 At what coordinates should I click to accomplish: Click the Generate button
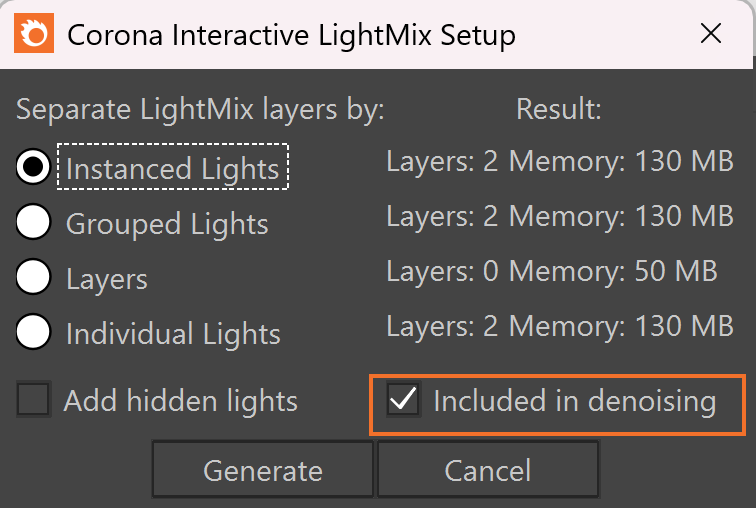pos(263,469)
